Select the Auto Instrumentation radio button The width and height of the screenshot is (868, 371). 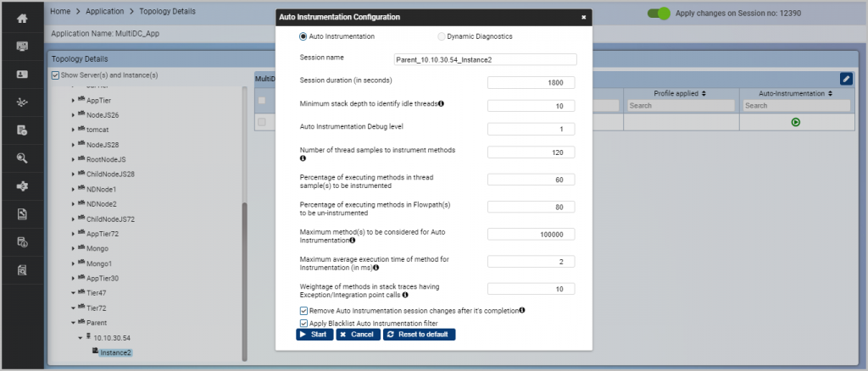(303, 36)
